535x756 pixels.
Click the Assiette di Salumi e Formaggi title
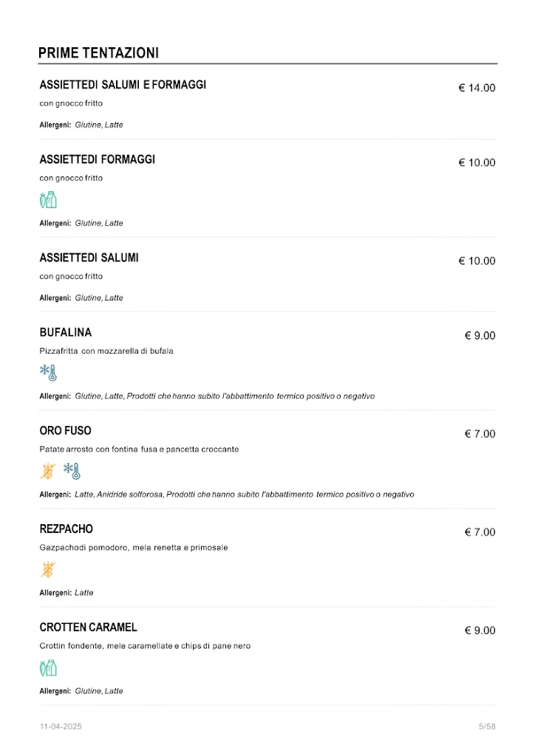[123, 85]
